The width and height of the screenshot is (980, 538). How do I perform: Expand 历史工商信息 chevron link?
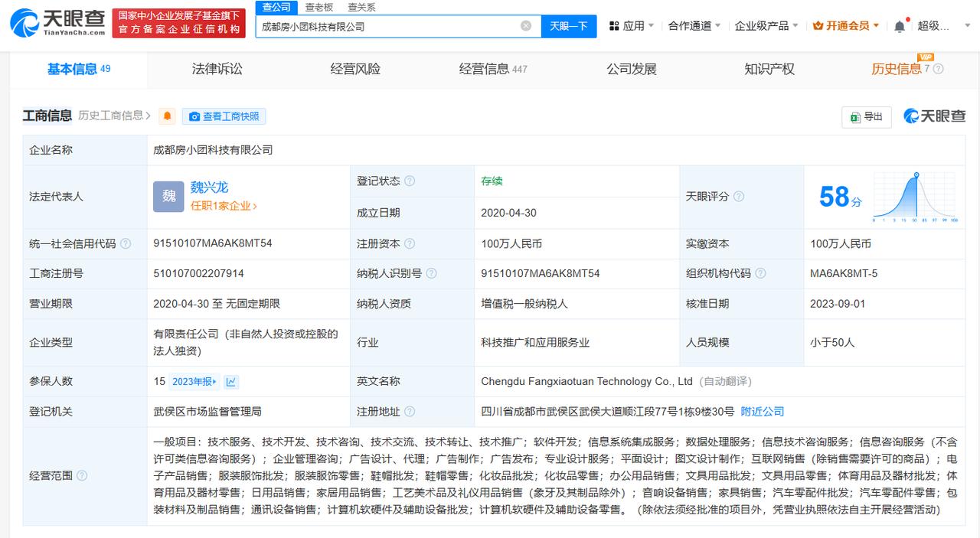pyautogui.click(x=114, y=116)
